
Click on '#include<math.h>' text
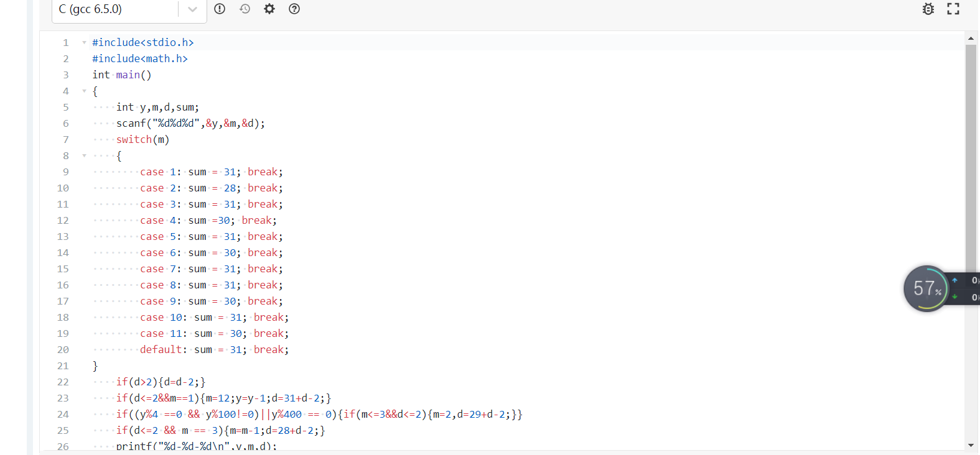(140, 58)
